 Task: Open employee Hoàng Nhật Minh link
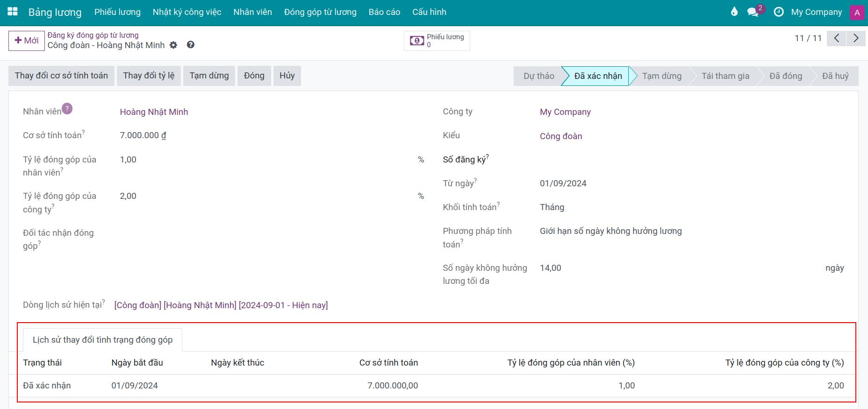pos(154,112)
